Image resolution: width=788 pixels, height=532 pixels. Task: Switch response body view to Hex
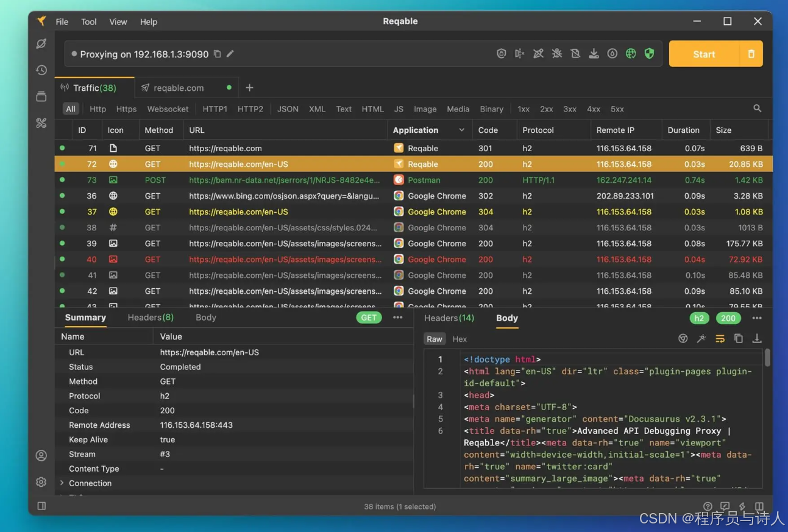coord(460,339)
